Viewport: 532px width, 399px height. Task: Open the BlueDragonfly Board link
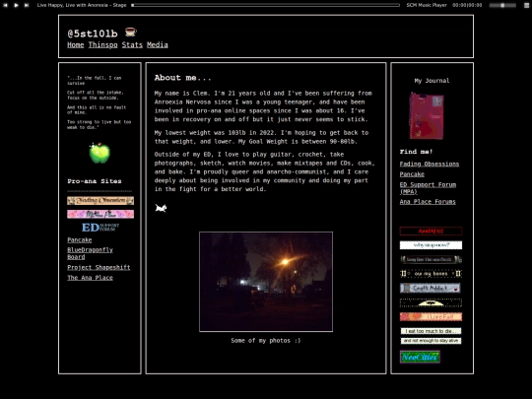click(x=90, y=253)
